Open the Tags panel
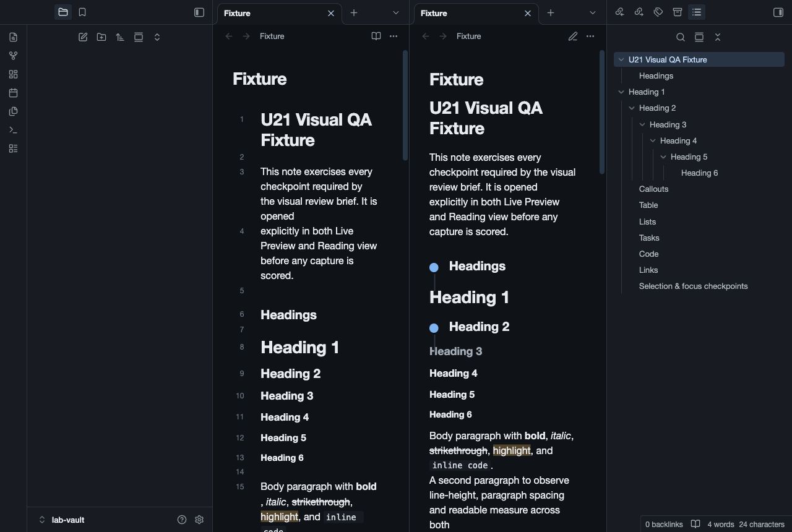Screen dimensions: 792x532 click(658, 12)
